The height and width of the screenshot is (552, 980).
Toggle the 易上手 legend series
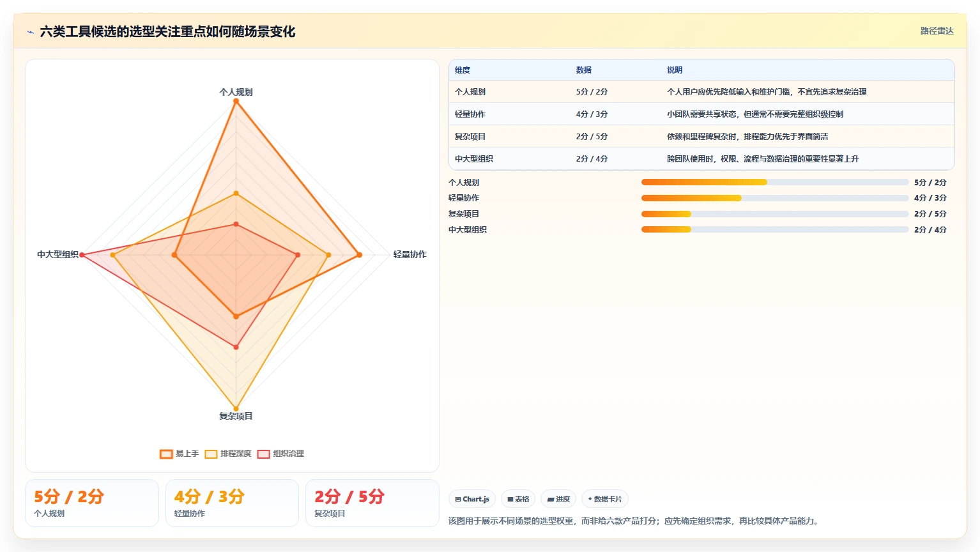[180, 454]
